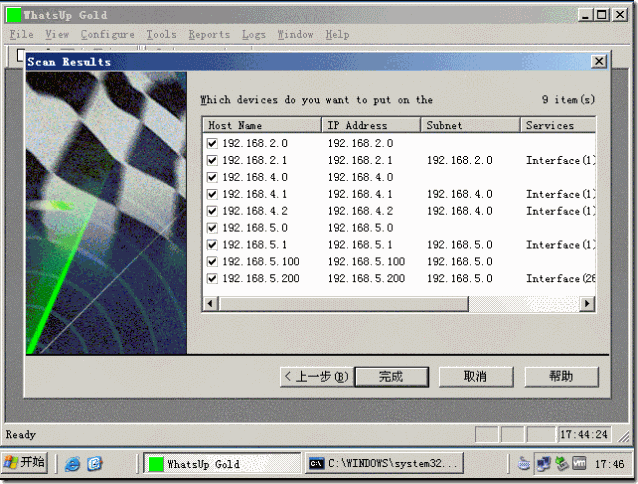The height and width of the screenshot is (484, 638).
Task: Uncheck the 192.168.2.0 device checkbox
Action: pos(212,143)
